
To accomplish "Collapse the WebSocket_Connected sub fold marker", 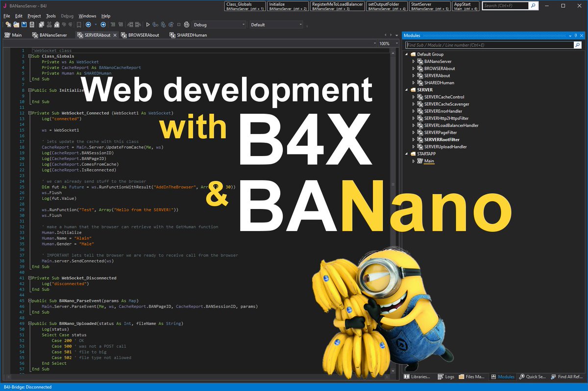I will (x=30, y=113).
